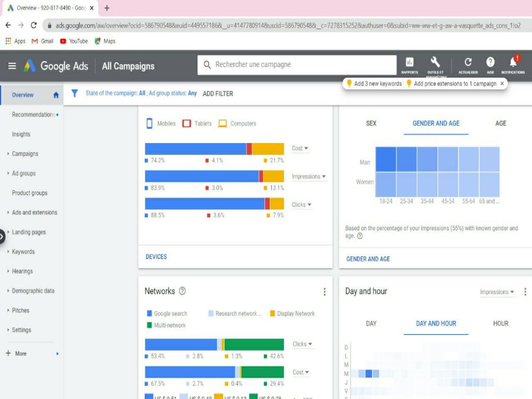The height and width of the screenshot is (399, 532).
Task: Open the Cost dropdown in Devices card
Action: (300, 148)
